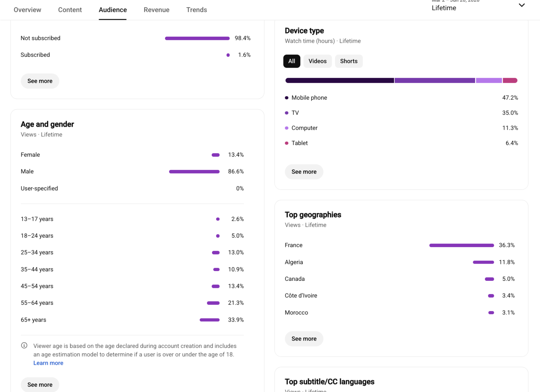This screenshot has width=540, height=392.
Task: Click the France views bar
Action: 461,245
